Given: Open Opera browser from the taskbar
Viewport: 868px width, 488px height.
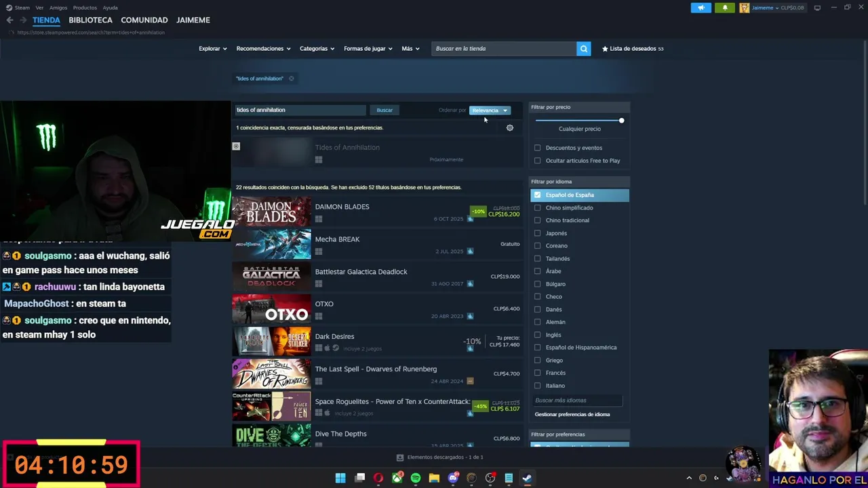Looking at the screenshot, I should tap(378, 478).
